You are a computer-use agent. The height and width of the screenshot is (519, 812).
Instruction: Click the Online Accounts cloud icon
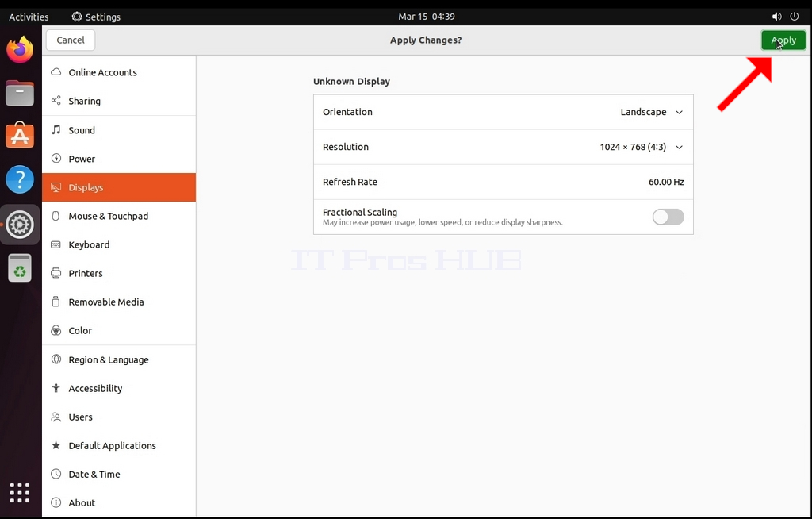coord(56,72)
